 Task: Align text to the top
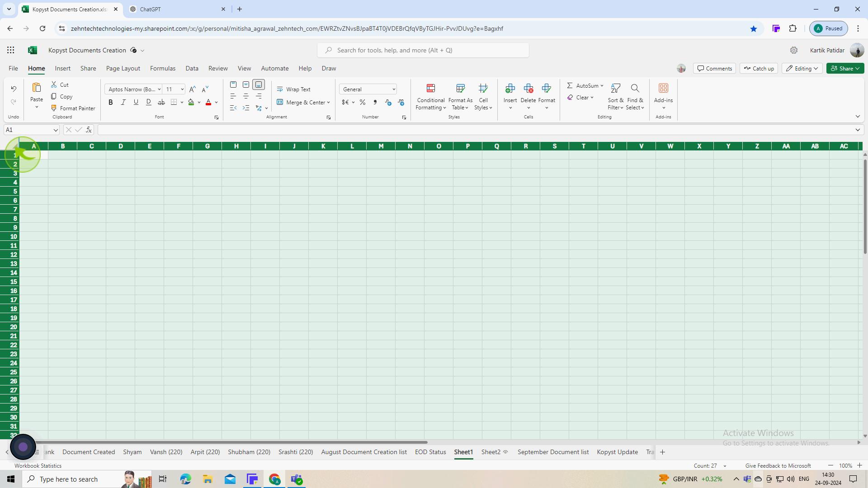tap(233, 84)
